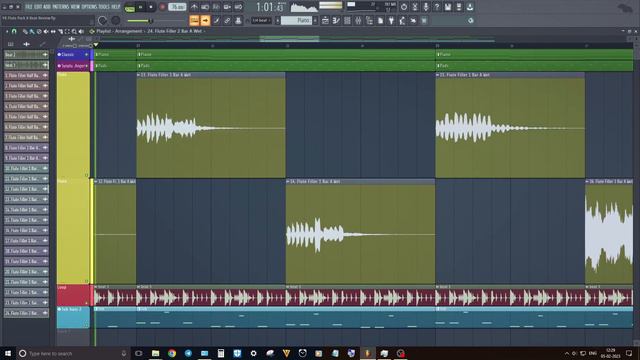640x360 pixels.
Task: Click the stop transport button
Action: [151, 7]
